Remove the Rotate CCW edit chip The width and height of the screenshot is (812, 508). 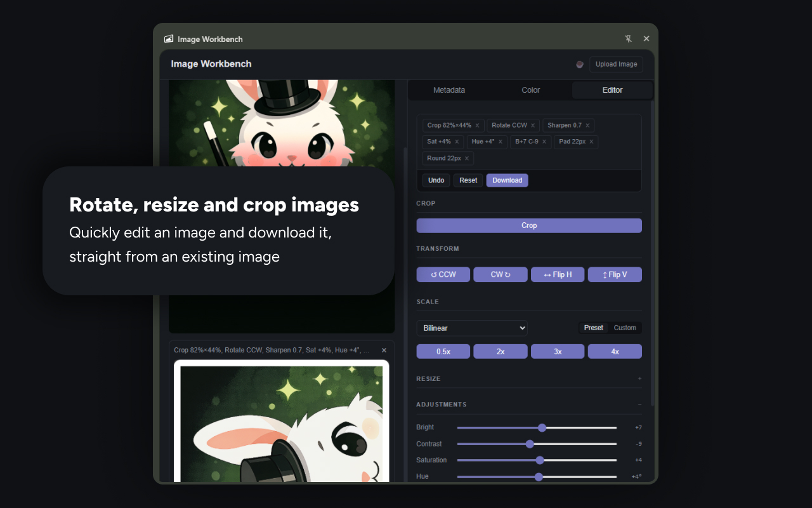(533, 125)
